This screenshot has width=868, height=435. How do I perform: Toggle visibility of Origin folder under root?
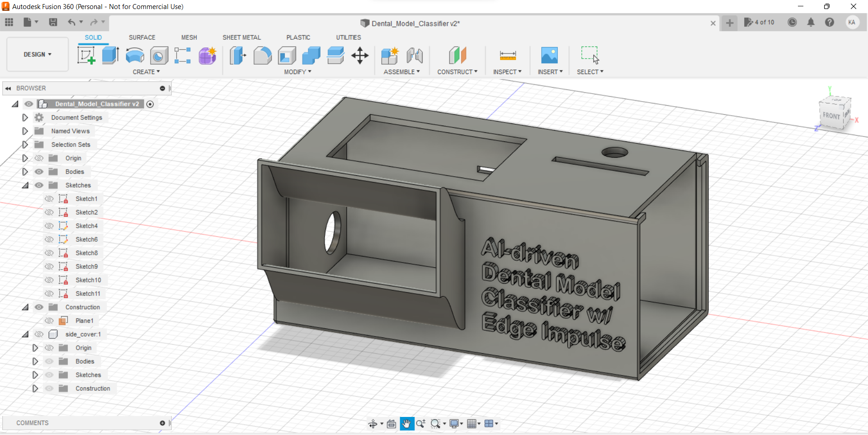pyautogui.click(x=39, y=158)
